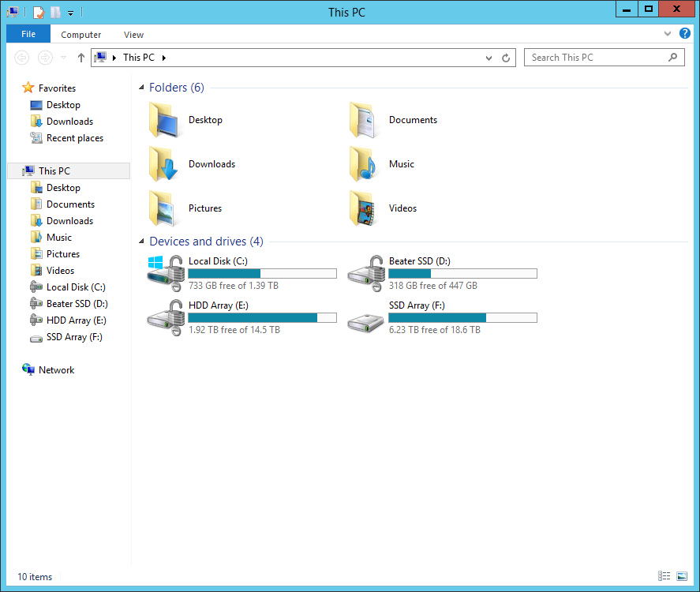Click '6.23 TB free of 18.6 TB' text
700x592 pixels.
[435, 329]
